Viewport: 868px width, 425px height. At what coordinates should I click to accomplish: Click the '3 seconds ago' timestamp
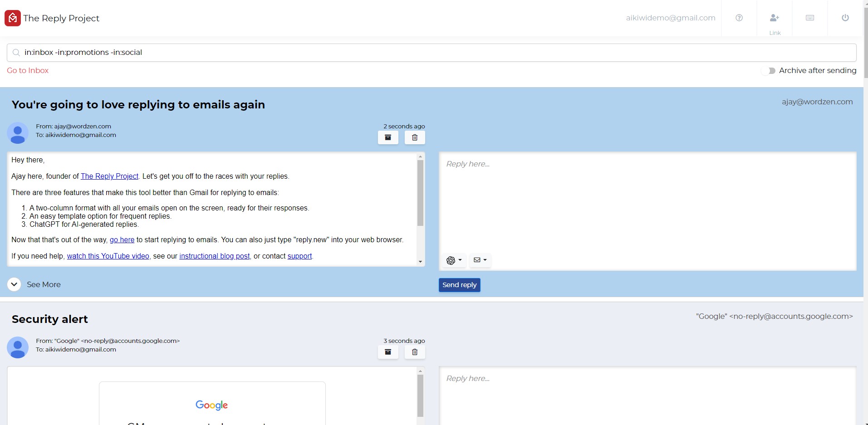pos(404,341)
